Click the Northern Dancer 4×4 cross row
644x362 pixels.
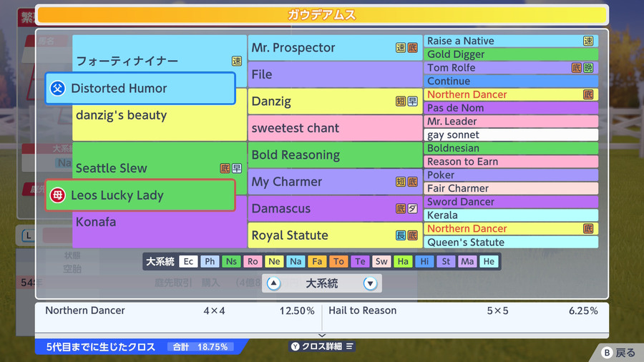tap(180, 310)
